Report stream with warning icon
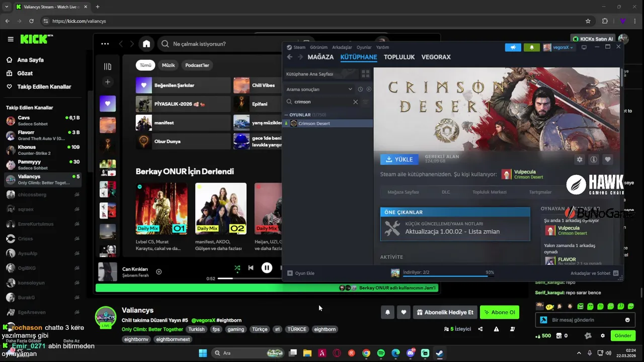Image resolution: width=644 pixels, height=362 pixels. click(497, 329)
